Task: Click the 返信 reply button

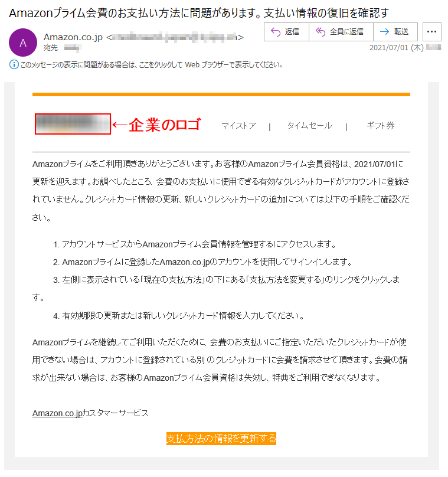Action: coord(286,32)
